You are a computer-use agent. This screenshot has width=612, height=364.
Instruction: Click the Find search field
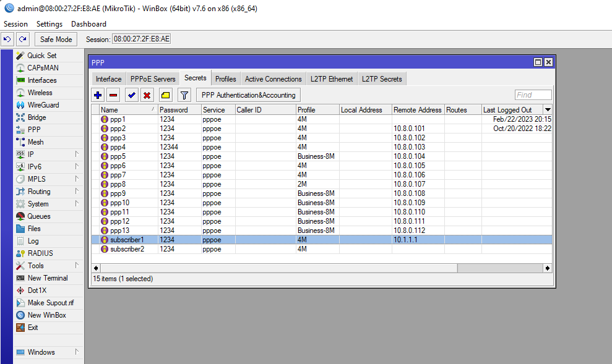pyautogui.click(x=533, y=95)
